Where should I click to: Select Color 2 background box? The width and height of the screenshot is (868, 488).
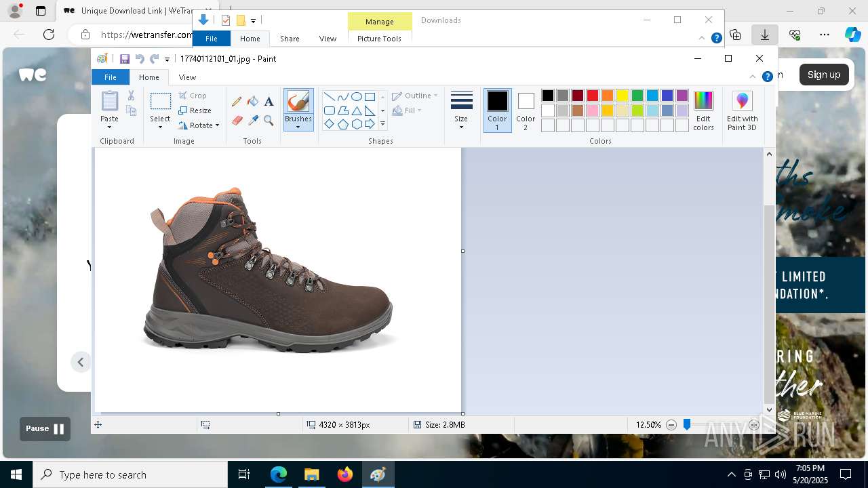point(526,110)
